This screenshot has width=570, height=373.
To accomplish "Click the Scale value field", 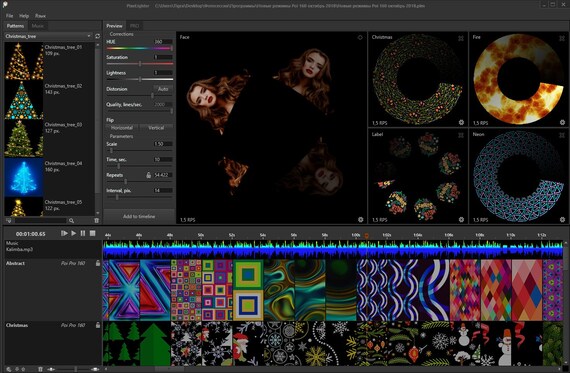I will click(162, 144).
